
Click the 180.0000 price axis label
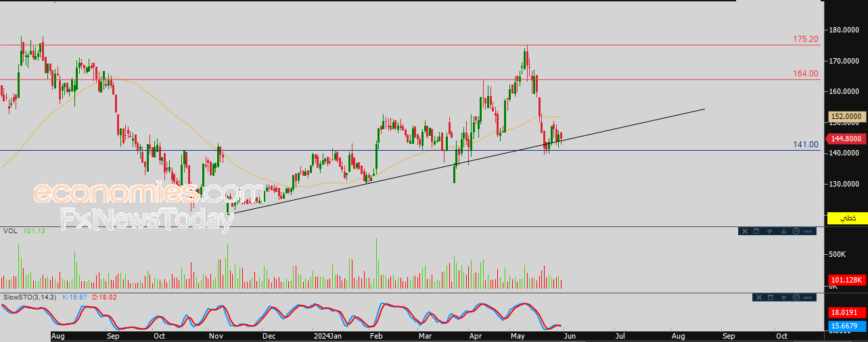846,30
